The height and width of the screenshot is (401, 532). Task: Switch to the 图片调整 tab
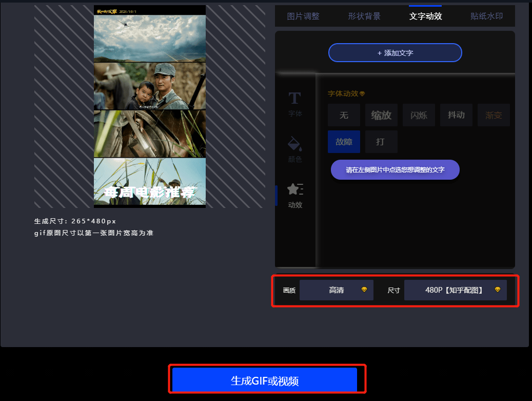coord(303,16)
